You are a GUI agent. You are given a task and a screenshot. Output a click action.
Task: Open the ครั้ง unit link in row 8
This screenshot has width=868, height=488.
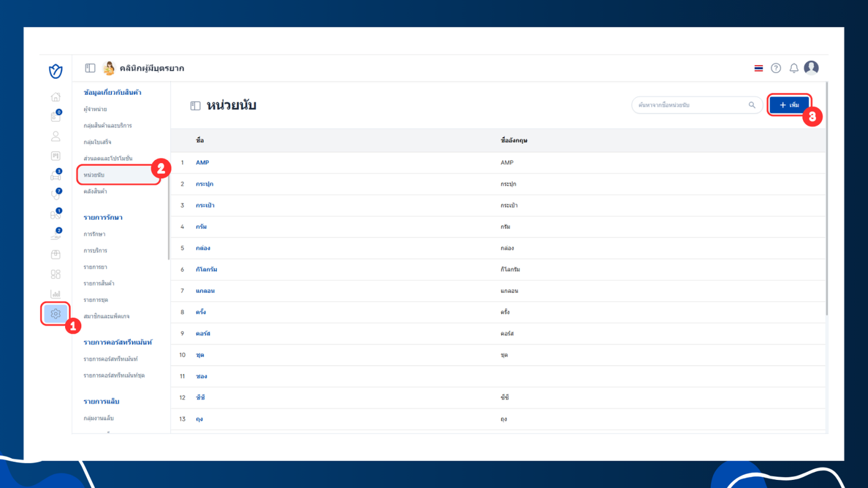click(x=201, y=312)
